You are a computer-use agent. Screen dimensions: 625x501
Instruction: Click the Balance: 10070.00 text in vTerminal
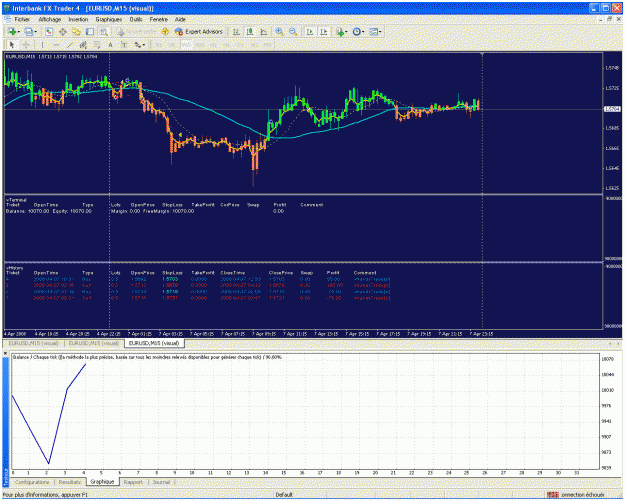[28, 211]
